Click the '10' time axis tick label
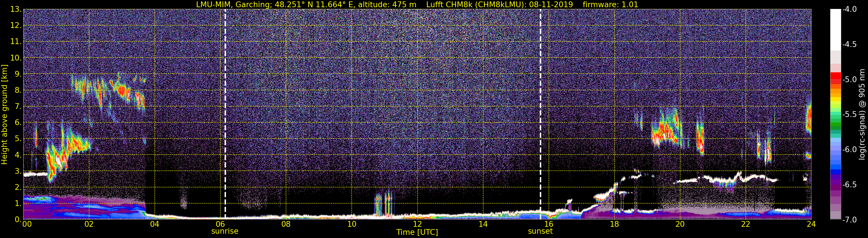 click(x=352, y=224)
